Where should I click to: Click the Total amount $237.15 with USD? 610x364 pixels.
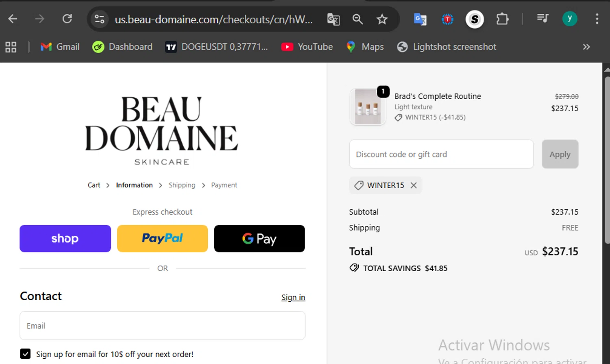(x=551, y=251)
